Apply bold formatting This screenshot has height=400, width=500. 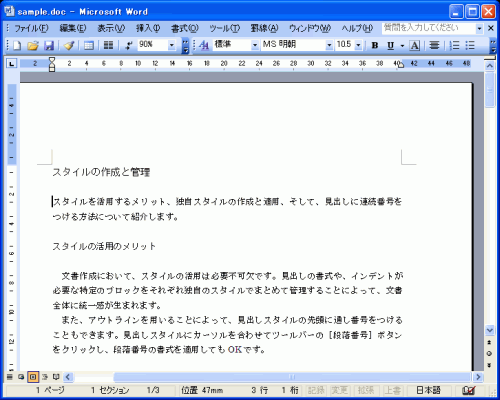click(375, 45)
